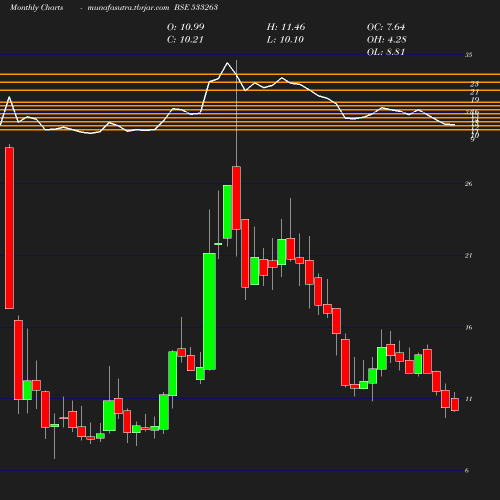Click the 'Monthly Charts' title text

point(36,7)
